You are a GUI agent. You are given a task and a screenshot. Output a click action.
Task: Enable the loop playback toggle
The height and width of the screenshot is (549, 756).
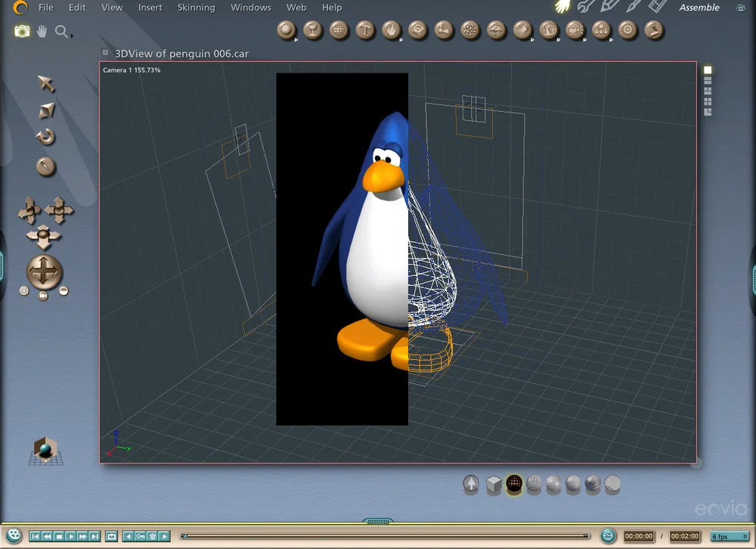coord(110,535)
